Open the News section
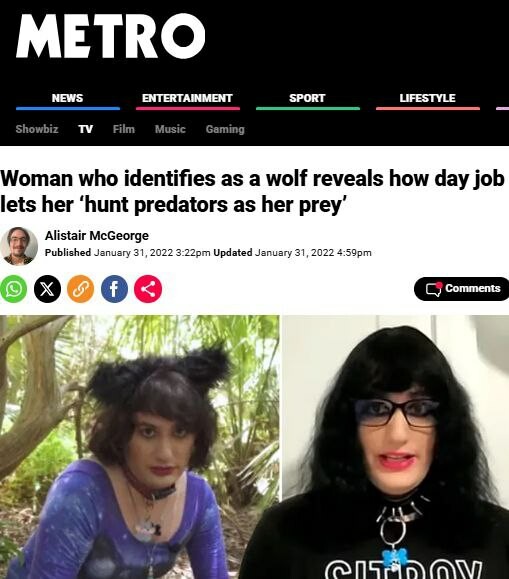This screenshot has width=509, height=579. (67, 98)
